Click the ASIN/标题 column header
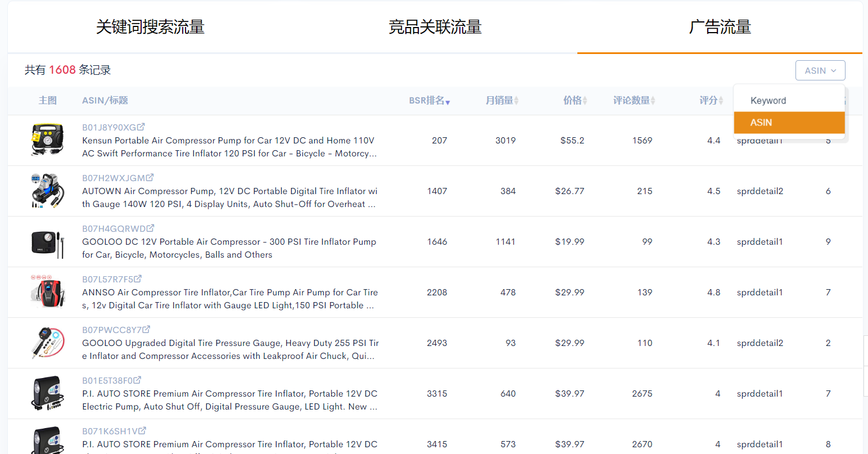The width and height of the screenshot is (868, 454). [105, 100]
